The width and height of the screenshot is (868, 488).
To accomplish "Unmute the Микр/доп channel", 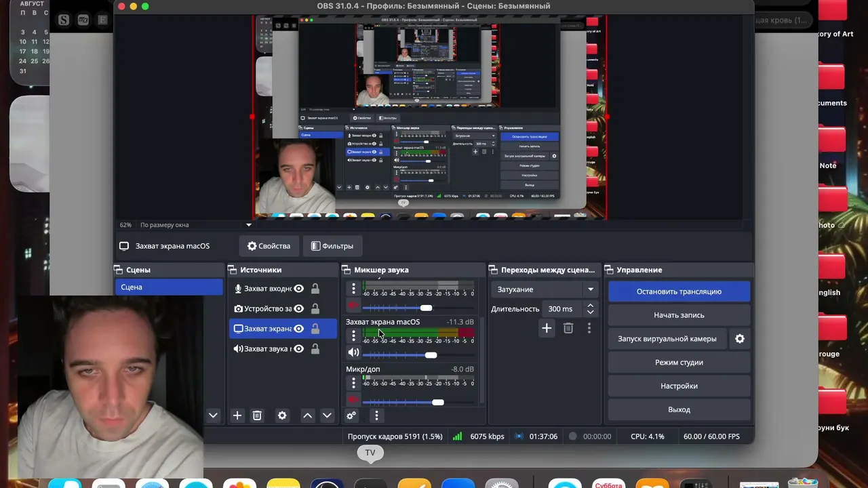I will pos(353,401).
